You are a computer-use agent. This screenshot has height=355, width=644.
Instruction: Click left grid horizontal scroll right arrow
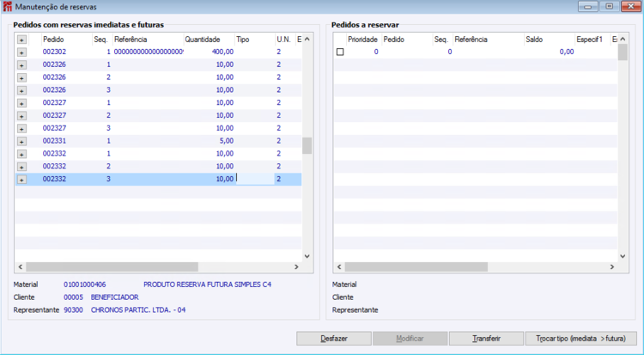[x=296, y=267]
